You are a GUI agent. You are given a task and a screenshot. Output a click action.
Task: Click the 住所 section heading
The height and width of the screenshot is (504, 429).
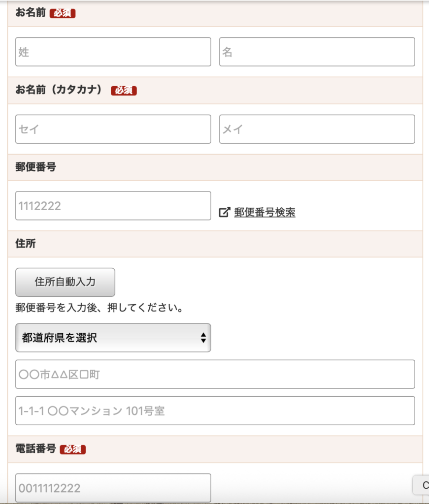[26, 244]
